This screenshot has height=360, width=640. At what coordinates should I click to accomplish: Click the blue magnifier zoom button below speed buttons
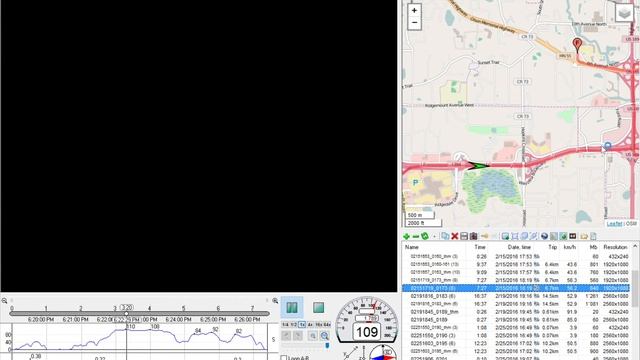[x=324, y=336]
